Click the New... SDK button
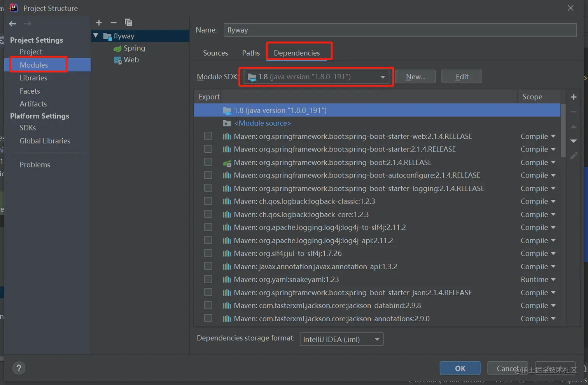588x385 pixels. (415, 77)
